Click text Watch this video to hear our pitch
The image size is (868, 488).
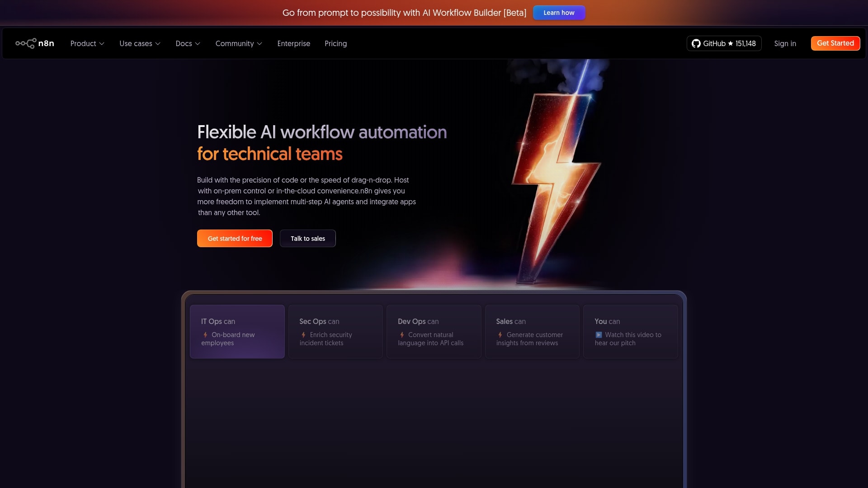point(628,339)
